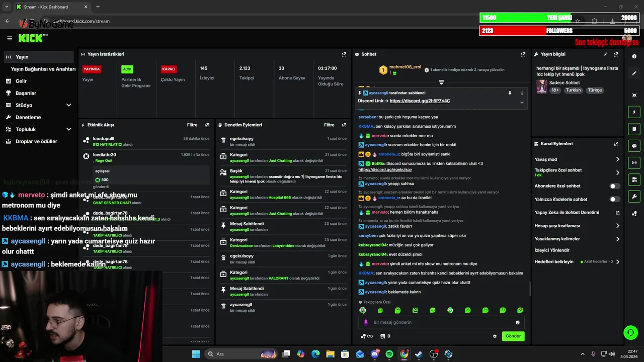The height and width of the screenshot is (362, 644).
Task: Expand the Topluluk sidebar section
Action: pyautogui.click(x=69, y=129)
